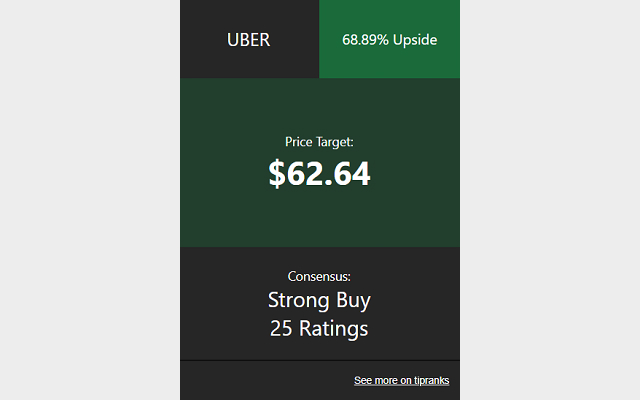Click the word Buy in the consensus
The image size is (640, 400).
[x=353, y=301]
